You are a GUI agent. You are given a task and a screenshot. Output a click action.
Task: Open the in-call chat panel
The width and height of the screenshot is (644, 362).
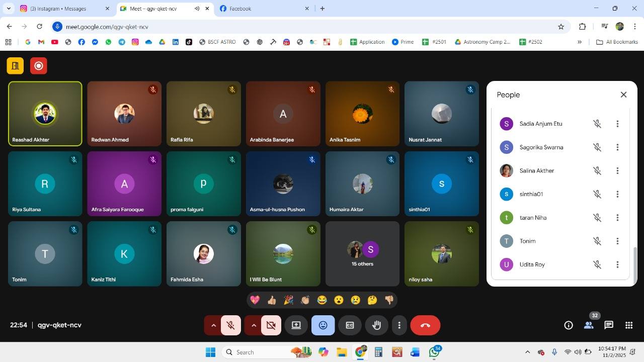(x=608, y=325)
